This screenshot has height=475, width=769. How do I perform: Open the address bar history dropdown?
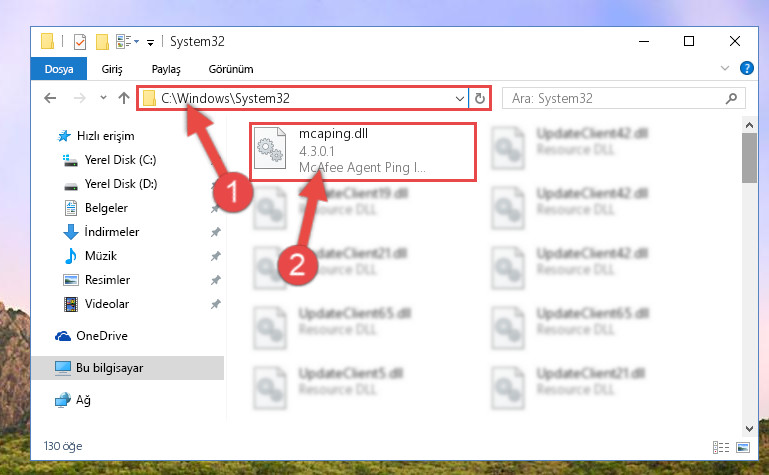pyautogui.click(x=460, y=99)
